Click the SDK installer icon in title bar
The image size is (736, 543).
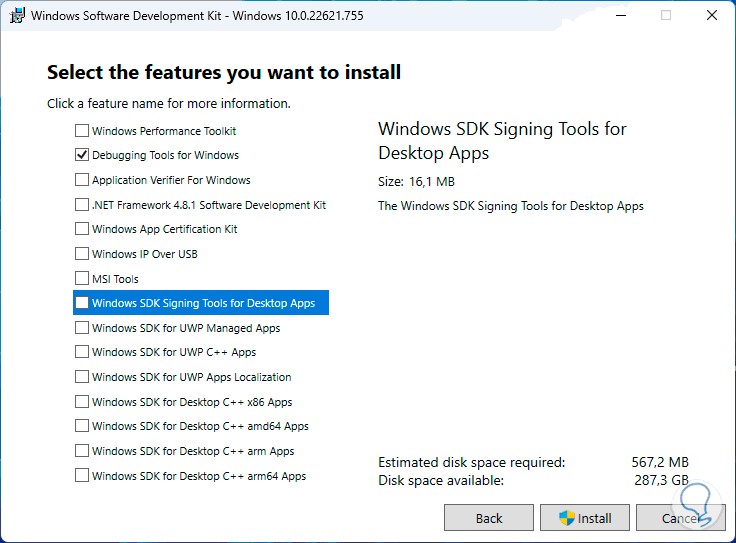pyautogui.click(x=17, y=15)
